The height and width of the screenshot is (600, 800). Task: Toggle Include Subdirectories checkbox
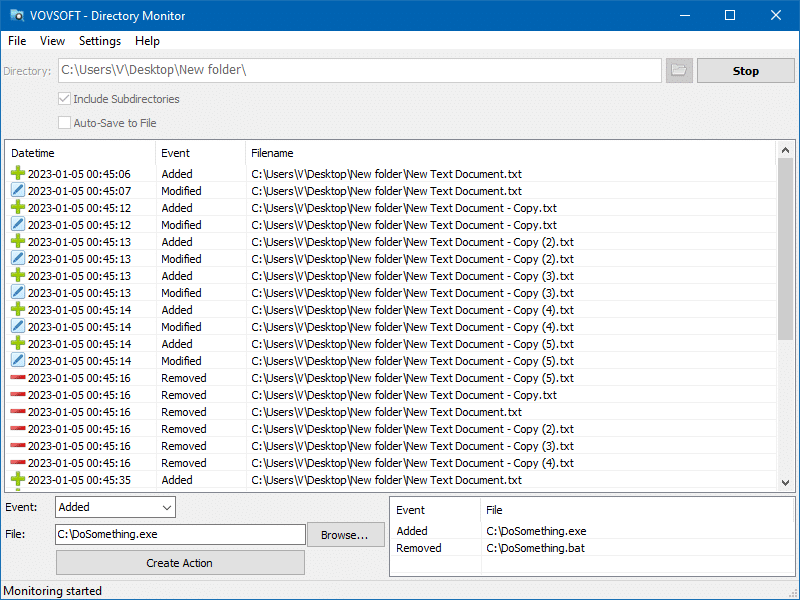click(65, 99)
